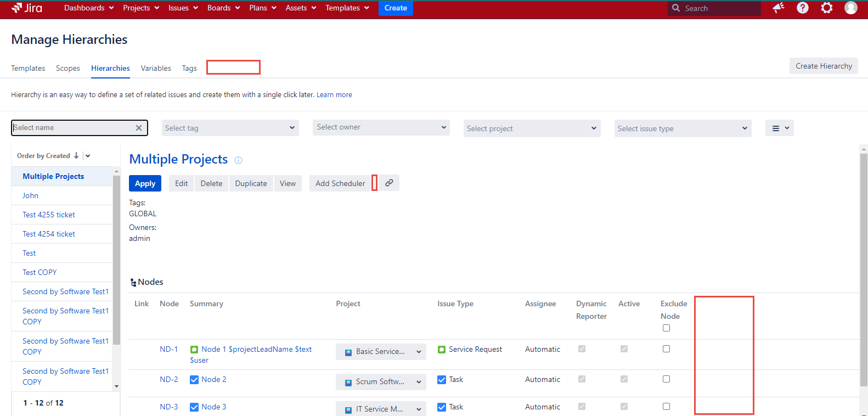Toggle the Exclude Node header checkbox
The height and width of the screenshot is (416, 868).
(x=666, y=328)
